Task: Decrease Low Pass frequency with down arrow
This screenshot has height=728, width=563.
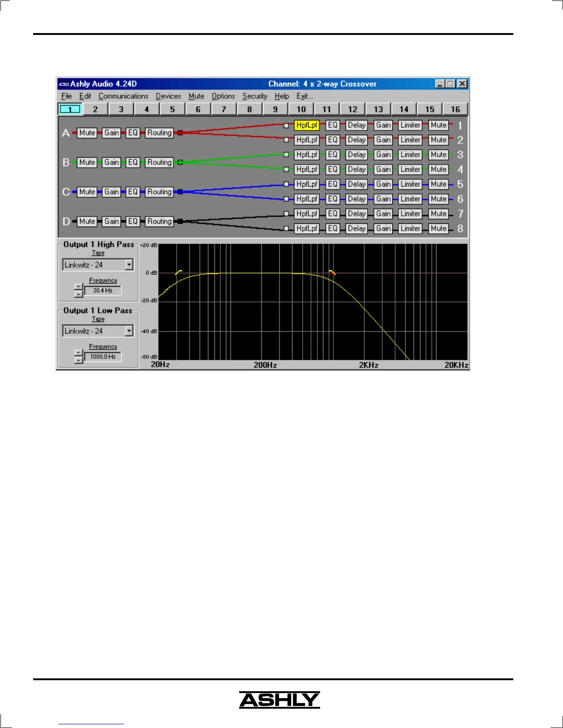Action: (x=79, y=360)
